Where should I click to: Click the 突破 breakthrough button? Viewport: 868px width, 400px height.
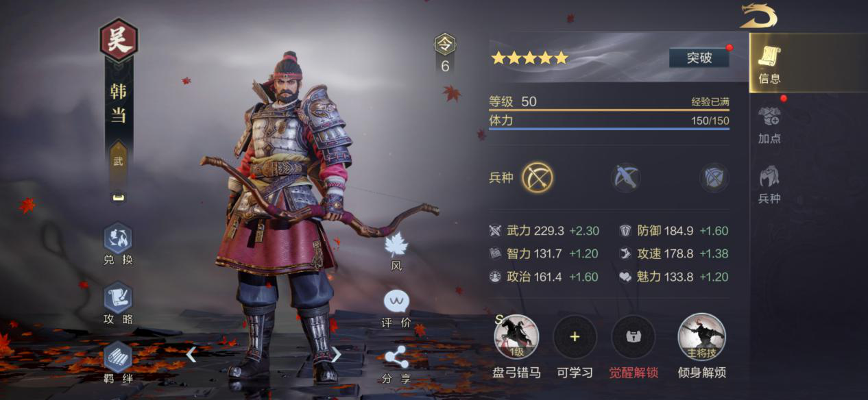(699, 58)
